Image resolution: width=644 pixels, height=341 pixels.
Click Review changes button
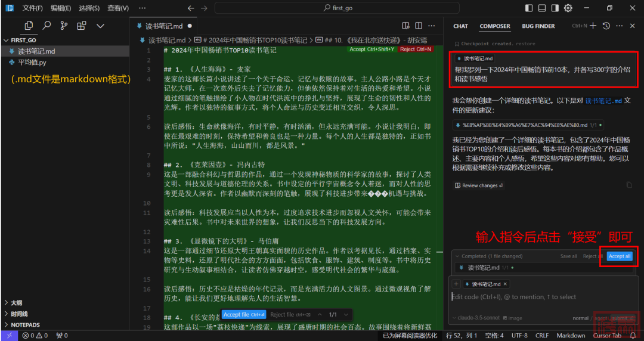click(x=479, y=185)
